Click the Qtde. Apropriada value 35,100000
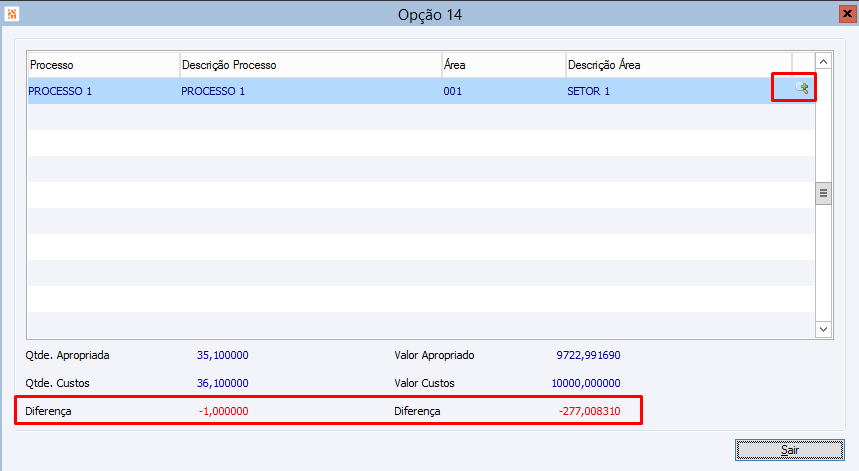This screenshot has width=859, height=471. click(x=223, y=355)
